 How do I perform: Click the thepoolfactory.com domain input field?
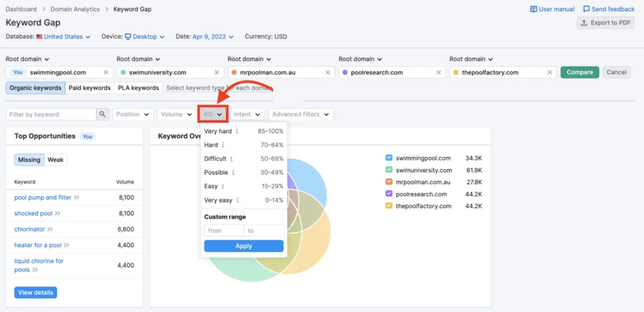503,72
